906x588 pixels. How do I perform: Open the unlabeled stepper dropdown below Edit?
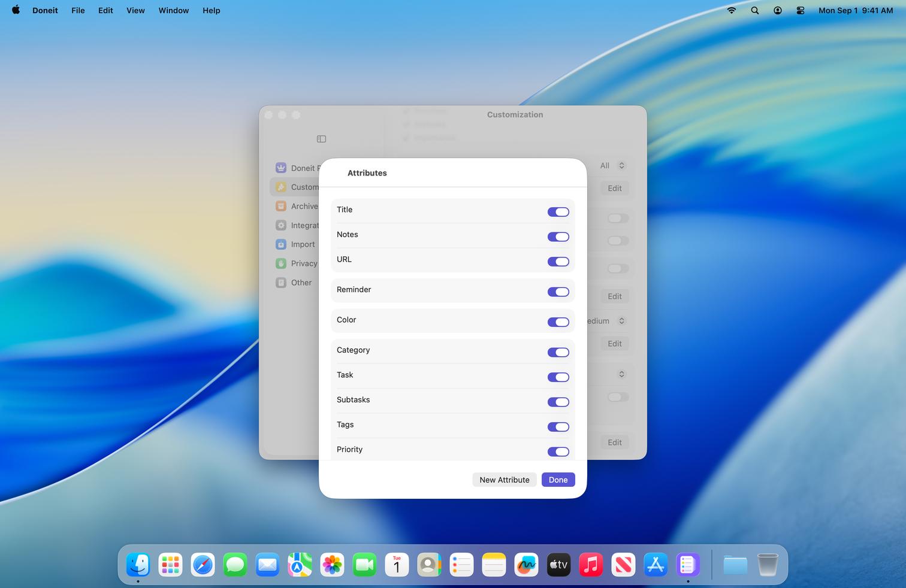pyautogui.click(x=621, y=374)
